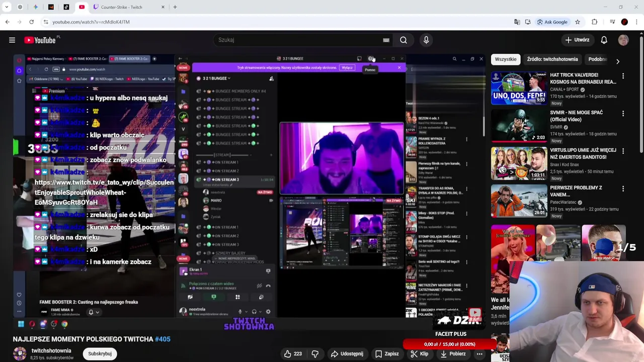Image resolution: width=644 pixels, height=362 pixels.
Task: Switch to the TikTok pinned tab
Action: (x=66, y=7)
